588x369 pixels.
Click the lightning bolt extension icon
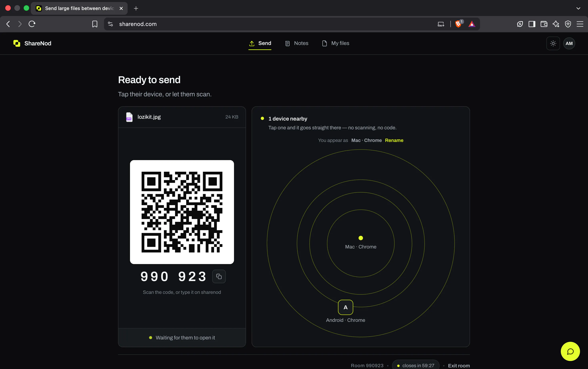pyautogui.click(x=520, y=24)
